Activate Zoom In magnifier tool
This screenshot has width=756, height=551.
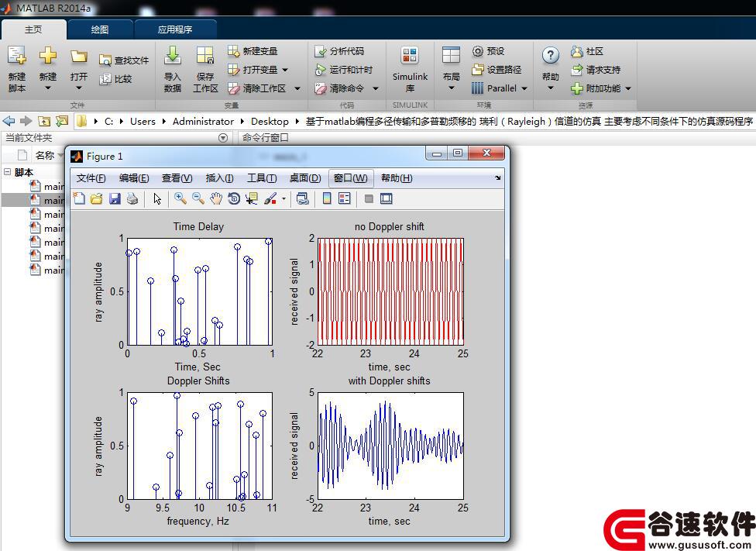coord(180,198)
